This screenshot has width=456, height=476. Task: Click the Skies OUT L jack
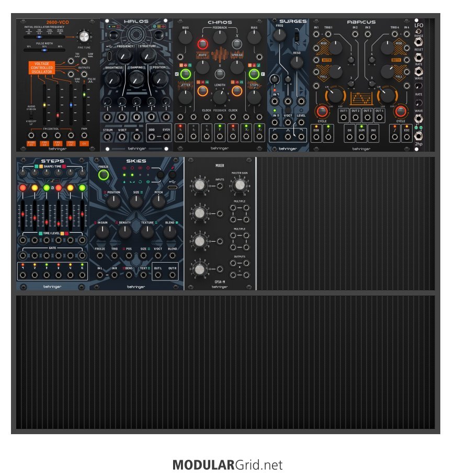(x=158, y=275)
